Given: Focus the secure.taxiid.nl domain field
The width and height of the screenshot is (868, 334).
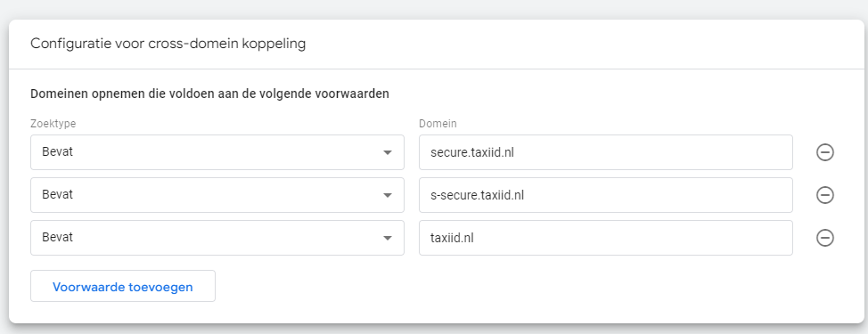Looking at the screenshot, I should tap(606, 152).
